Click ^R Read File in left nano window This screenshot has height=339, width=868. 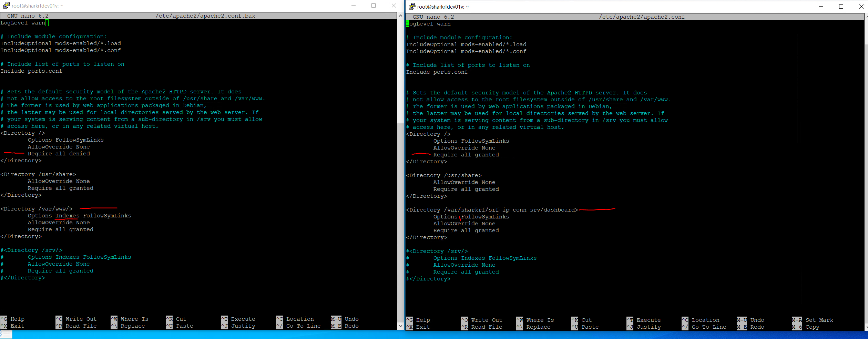coord(76,326)
